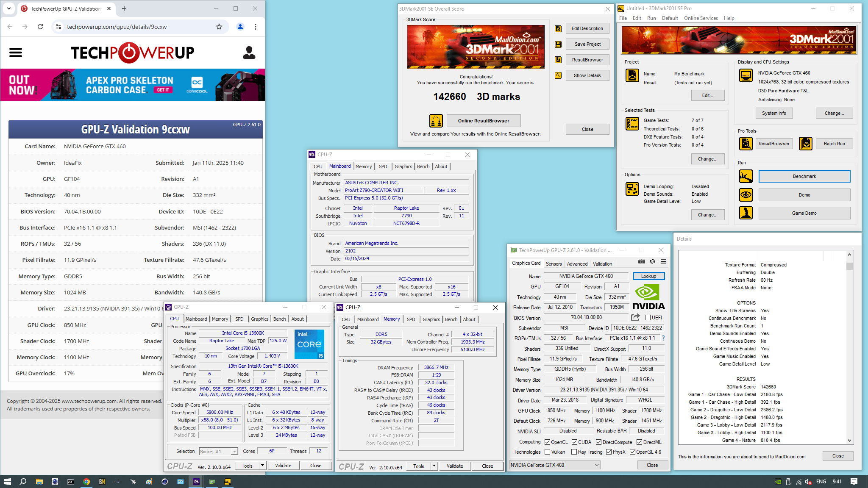Click the eye icon beside the Demo button
Screen dimensions: 868x488
coord(746,195)
